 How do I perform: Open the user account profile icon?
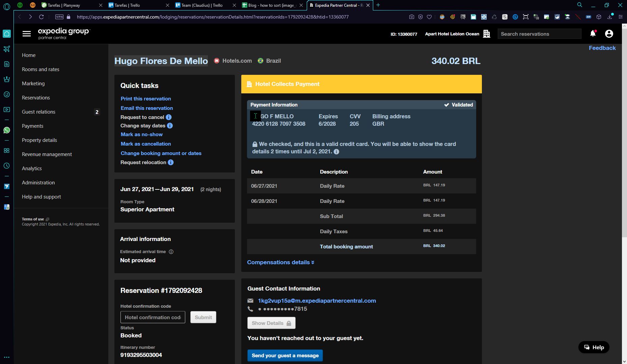coord(609,34)
